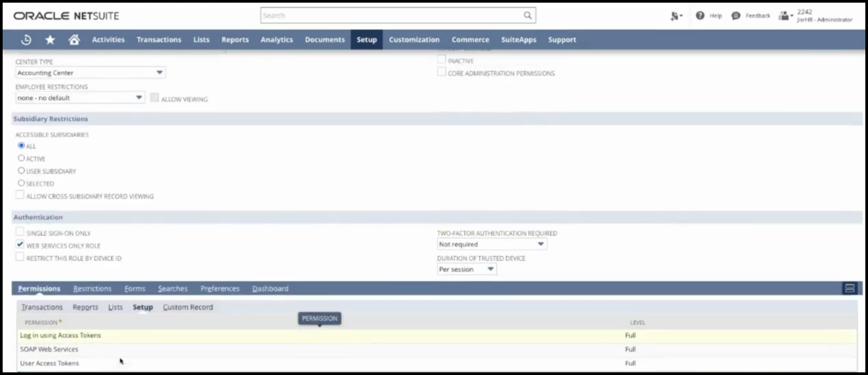The height and width of the screenshot is (375, 868).
Task: Open the Custom Record permissions subtab
Action: [188, 308]
